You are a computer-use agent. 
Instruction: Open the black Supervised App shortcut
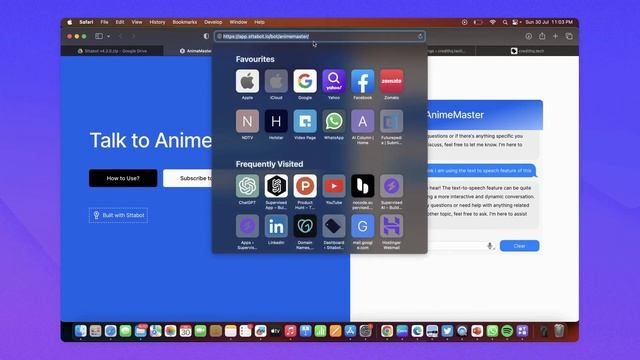[x=276, y=186]
